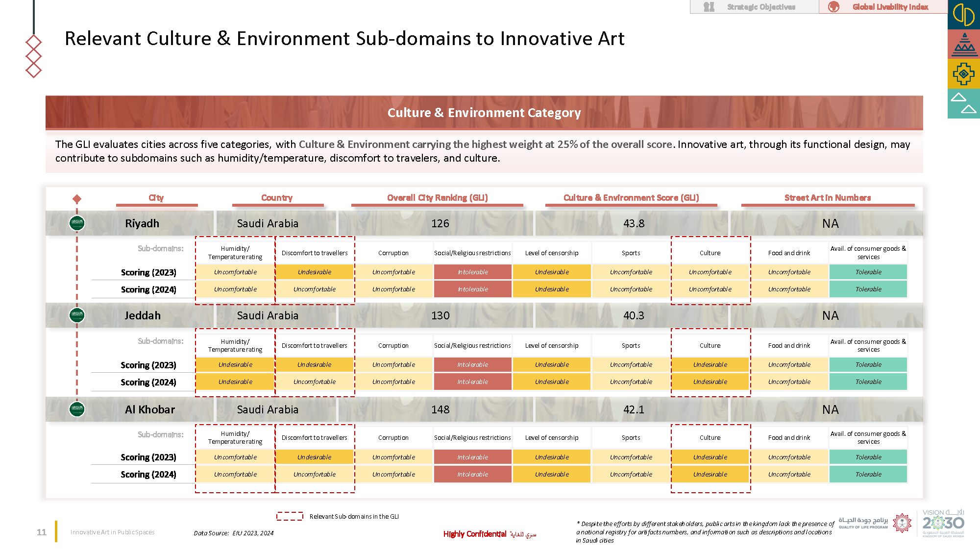Click the red pyramid pattern side icon
Image resolution: width=980 pixels, height=551 pixels.
click(963, 44)
